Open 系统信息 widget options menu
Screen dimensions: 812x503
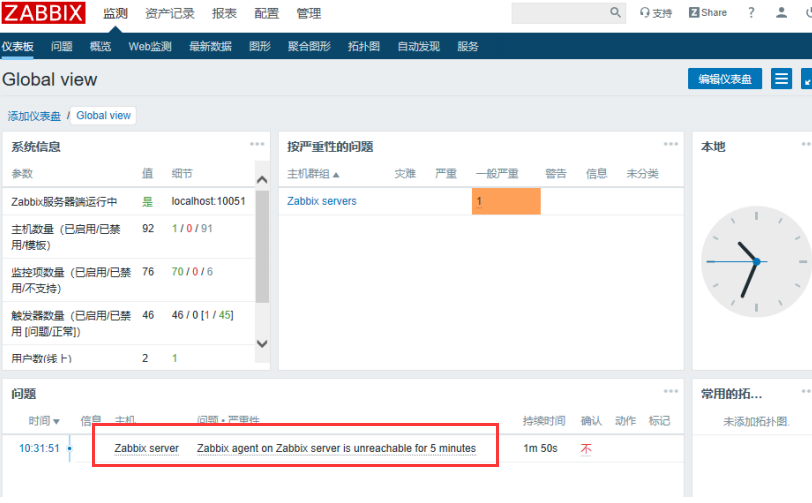coord(257,144)
